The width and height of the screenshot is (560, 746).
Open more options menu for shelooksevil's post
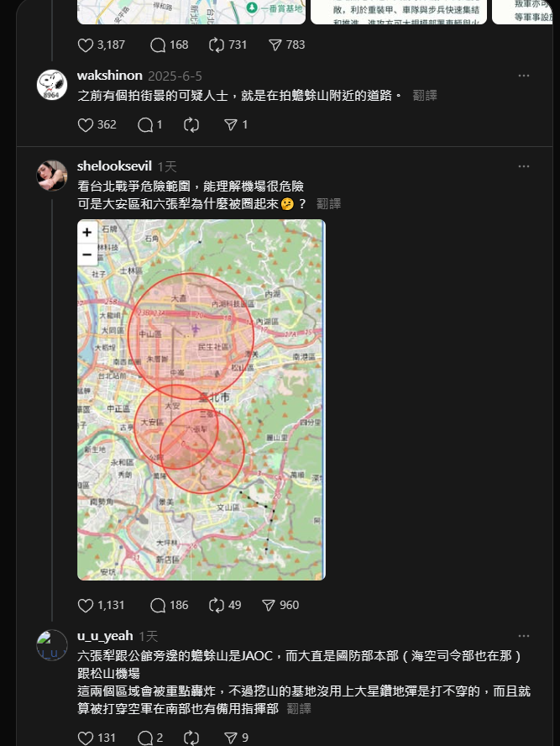click(524, 166)
